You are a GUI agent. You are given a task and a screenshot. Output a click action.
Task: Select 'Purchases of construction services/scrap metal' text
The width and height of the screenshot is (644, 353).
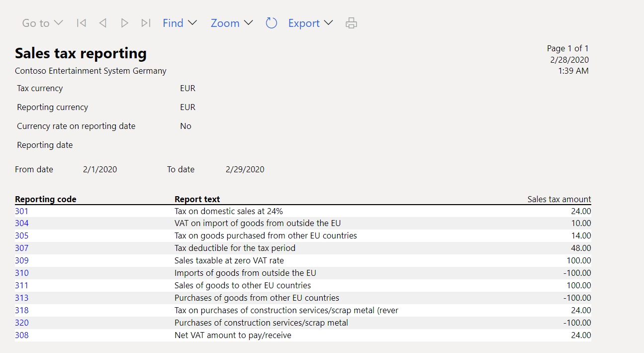pyautogui.click(x=261, y=323)
